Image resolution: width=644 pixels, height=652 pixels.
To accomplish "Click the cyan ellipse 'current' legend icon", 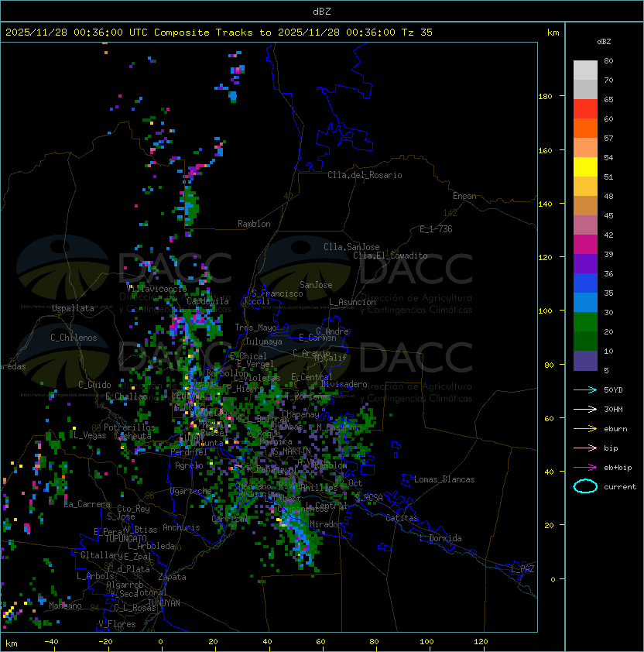I will [x=585, y=486].
